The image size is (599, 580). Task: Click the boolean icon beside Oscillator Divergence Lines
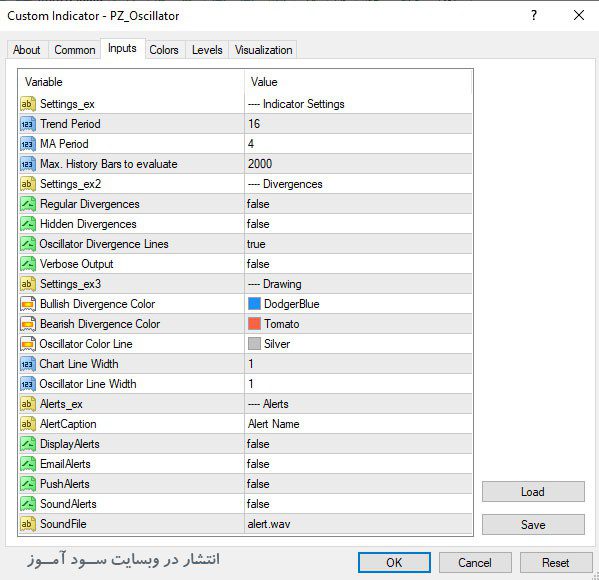pyautogui.click(x=28, y=244)
